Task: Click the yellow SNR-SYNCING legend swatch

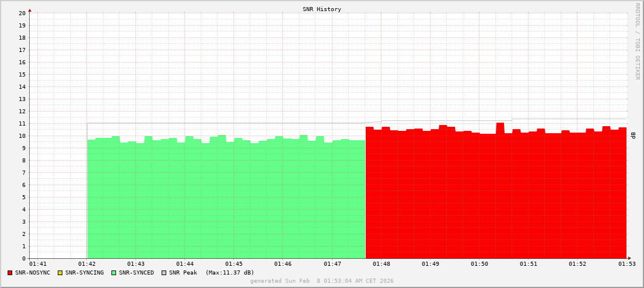Action: coord(60,273)
